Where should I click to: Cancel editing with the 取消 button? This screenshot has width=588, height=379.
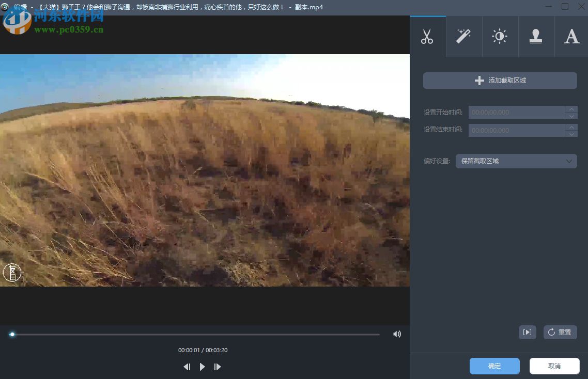pos(554,366)
